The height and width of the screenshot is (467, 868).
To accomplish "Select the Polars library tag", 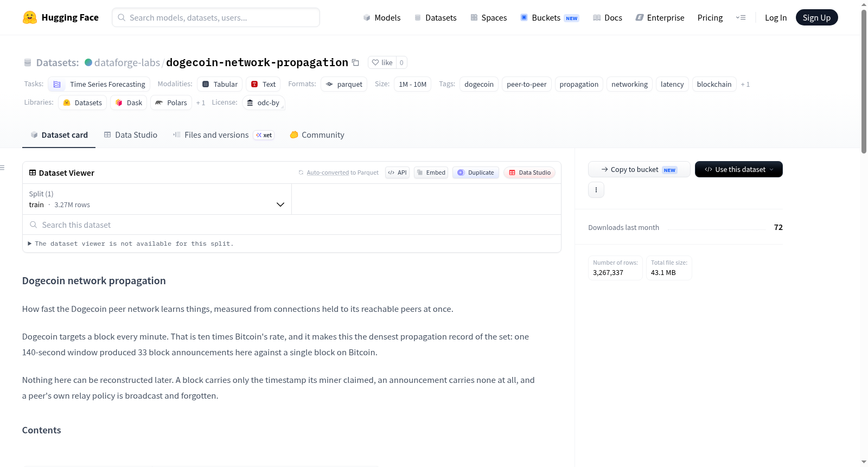I will (171, 103).
